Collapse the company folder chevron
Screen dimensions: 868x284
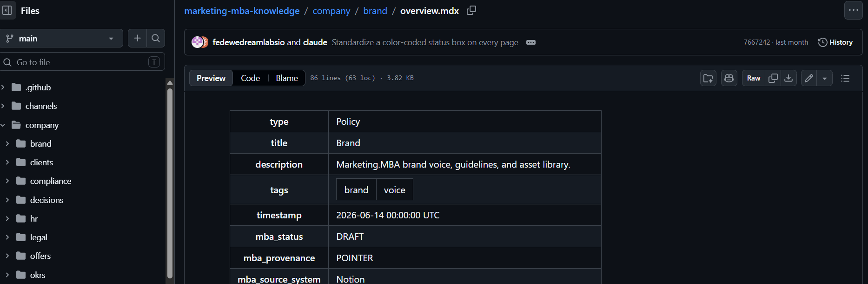3,125
